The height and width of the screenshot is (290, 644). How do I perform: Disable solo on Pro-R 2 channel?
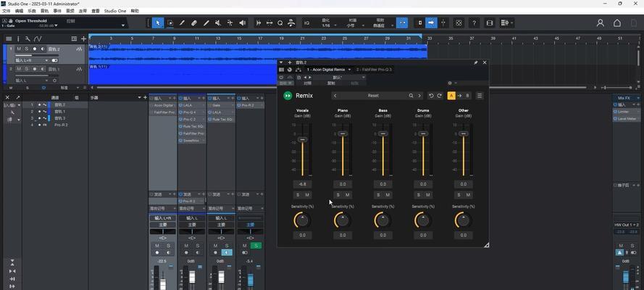click(256, 246)
